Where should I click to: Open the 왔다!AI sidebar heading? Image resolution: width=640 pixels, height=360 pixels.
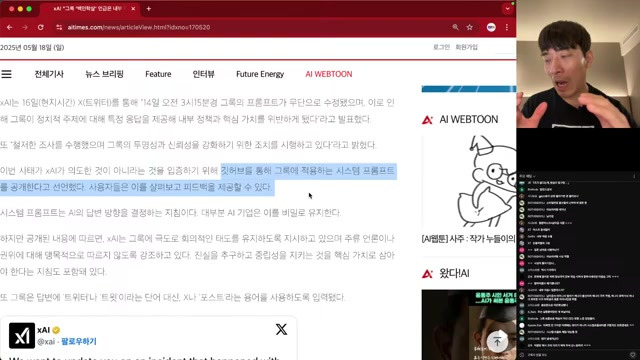coord(454,273)
